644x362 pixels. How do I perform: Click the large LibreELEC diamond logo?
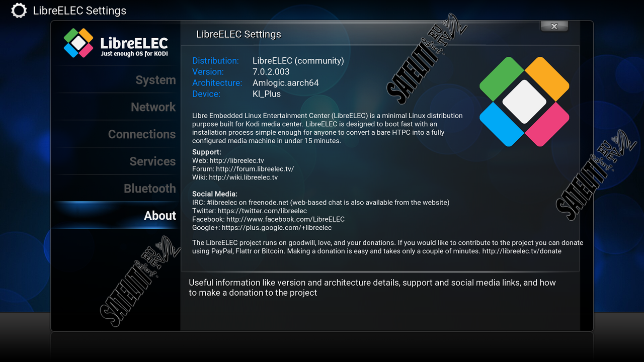(x=524, y=102)
